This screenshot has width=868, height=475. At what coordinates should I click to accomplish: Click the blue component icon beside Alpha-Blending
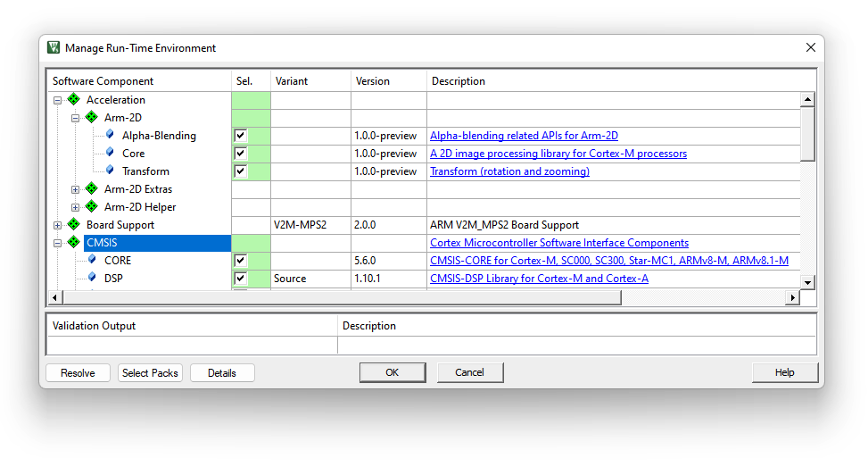(110, 135)
